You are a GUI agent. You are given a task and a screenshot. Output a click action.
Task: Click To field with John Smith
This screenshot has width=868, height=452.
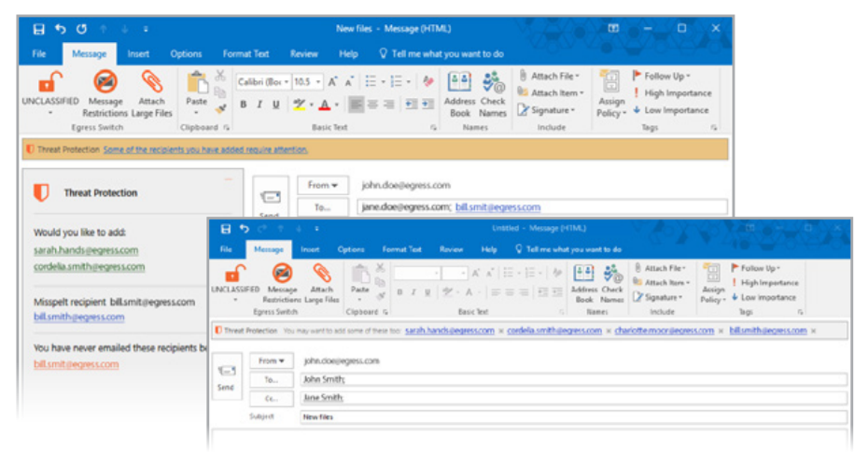coord(573,379)
